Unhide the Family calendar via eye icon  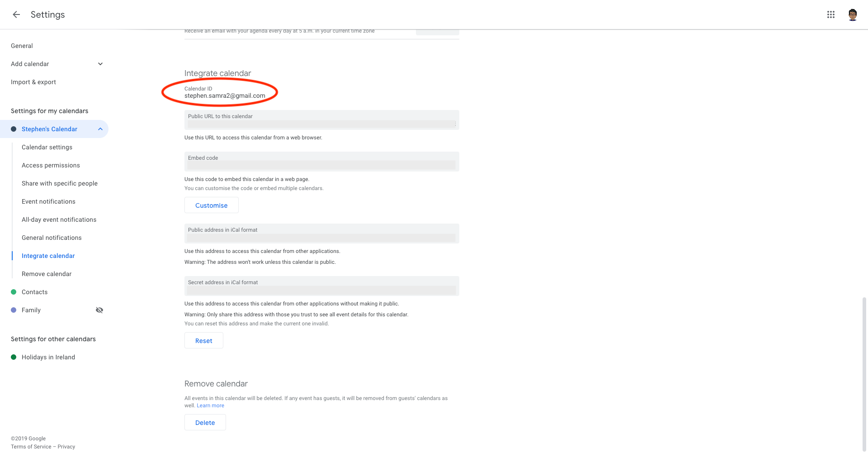point(99,310)
